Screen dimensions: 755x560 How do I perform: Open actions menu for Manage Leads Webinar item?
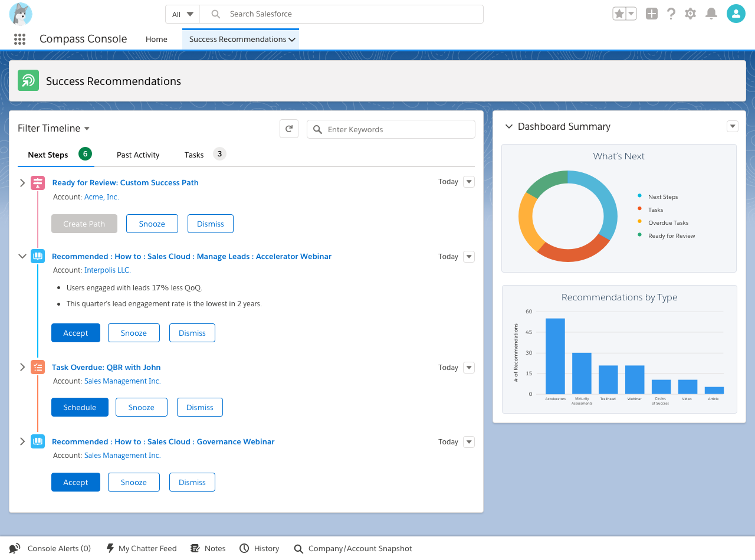(x=469, y=256)
